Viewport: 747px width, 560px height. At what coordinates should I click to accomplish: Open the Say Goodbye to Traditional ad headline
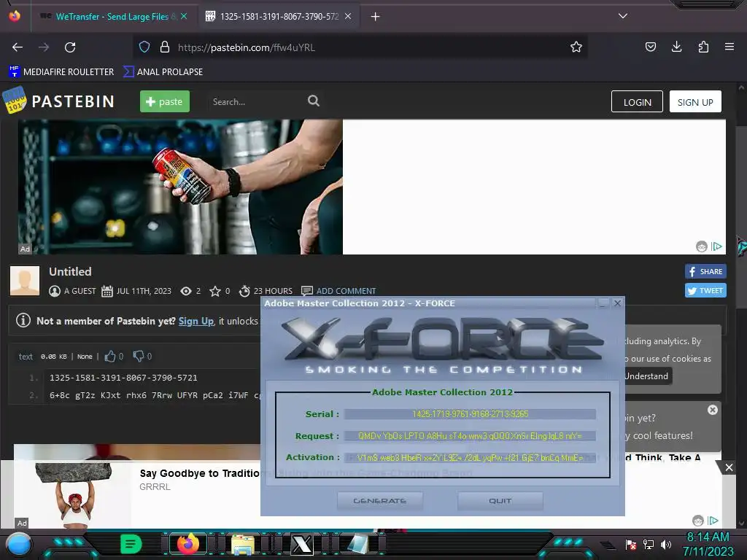coord(200,473)
